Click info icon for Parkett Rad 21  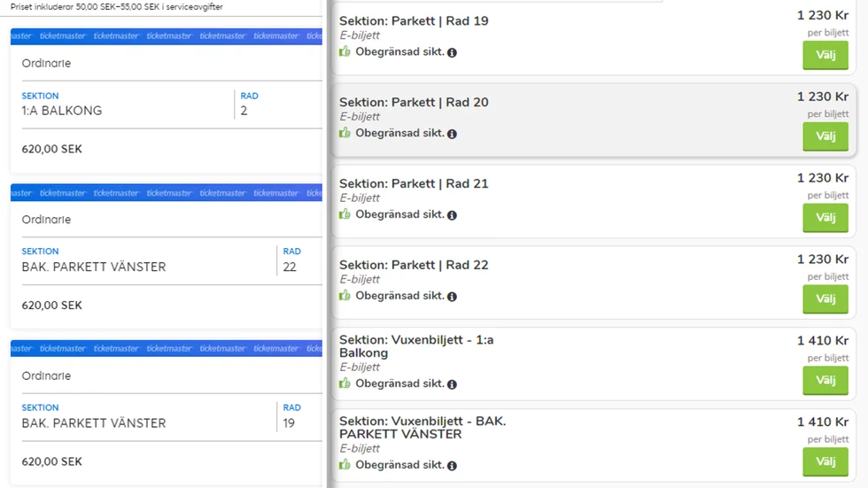(453, 215)
